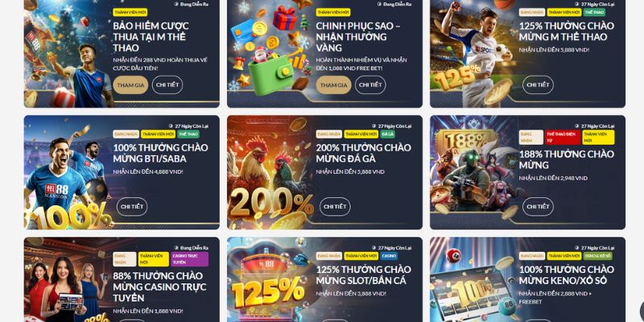The image size is (644, 322).
Task: Click the clock icon beside 27 Ngày Còn Lại on BTI/SABA card
Action: coord(171,126)
